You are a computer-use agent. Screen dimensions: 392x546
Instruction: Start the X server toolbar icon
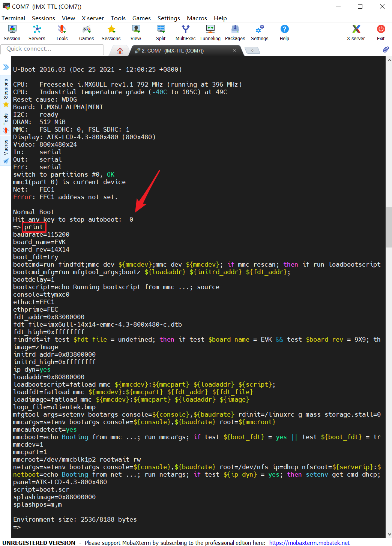point(356,33)
